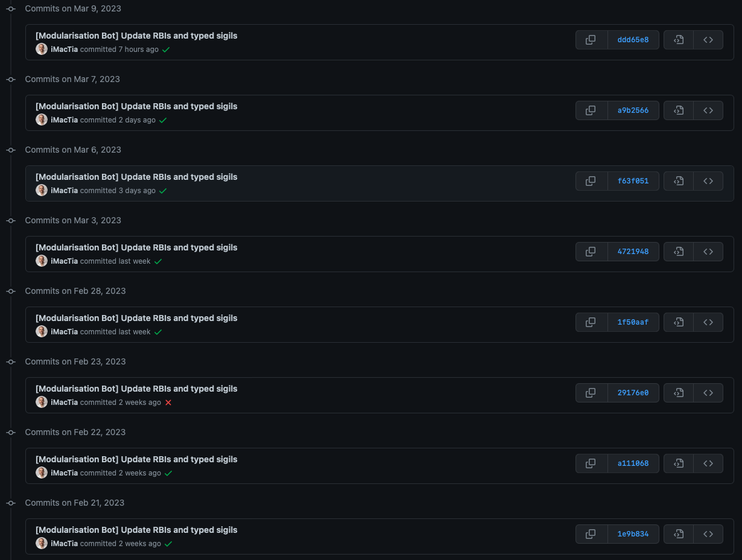View green check status on the Feb 28 commit

pyautogui.click(x=158, y=331)
